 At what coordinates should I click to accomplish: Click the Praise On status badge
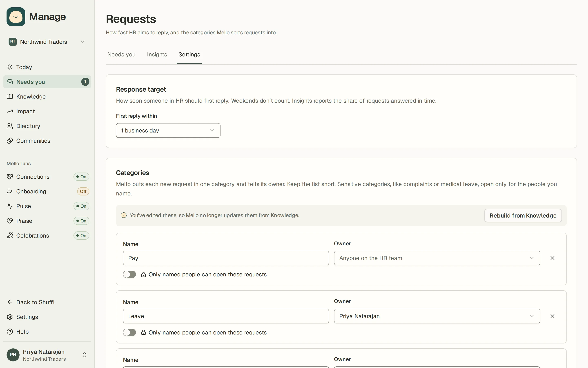81,221
